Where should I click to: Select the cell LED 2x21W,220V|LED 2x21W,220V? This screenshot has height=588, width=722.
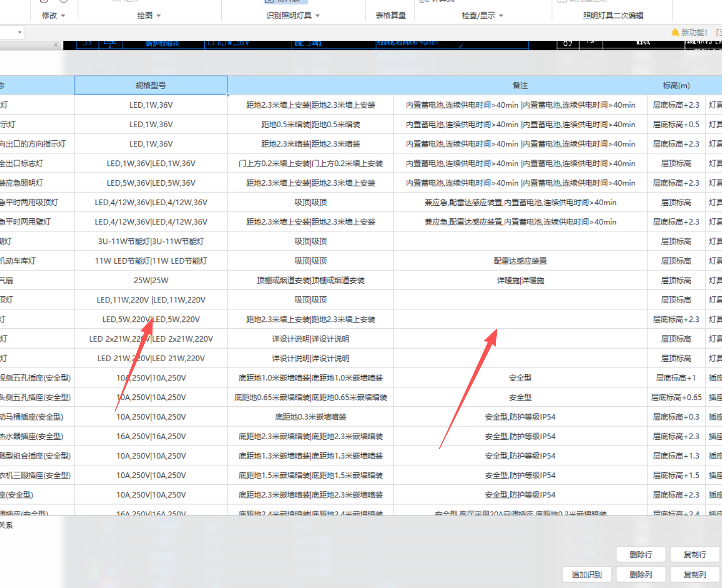(151, 339)
